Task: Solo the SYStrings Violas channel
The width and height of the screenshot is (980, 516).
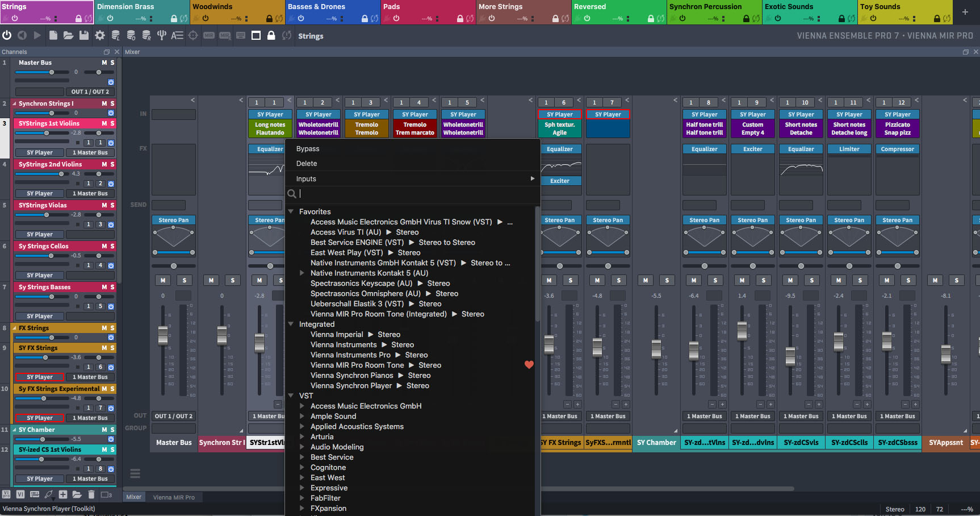Action: tap(112, 205)
